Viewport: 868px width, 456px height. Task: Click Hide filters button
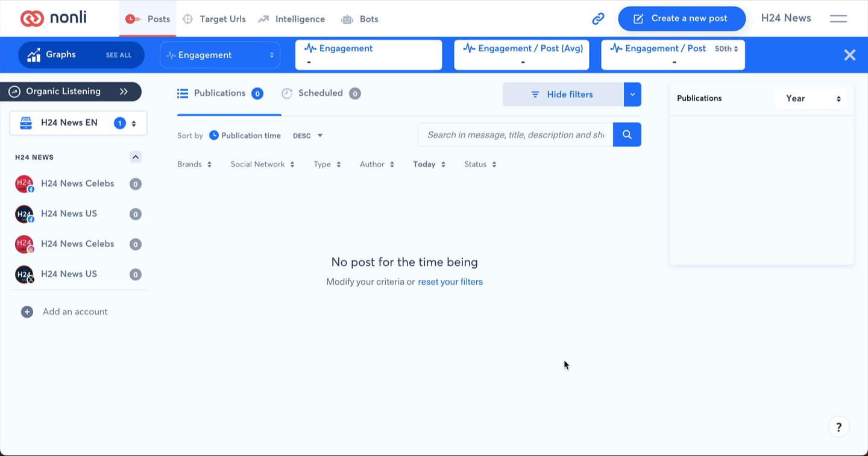563,95
